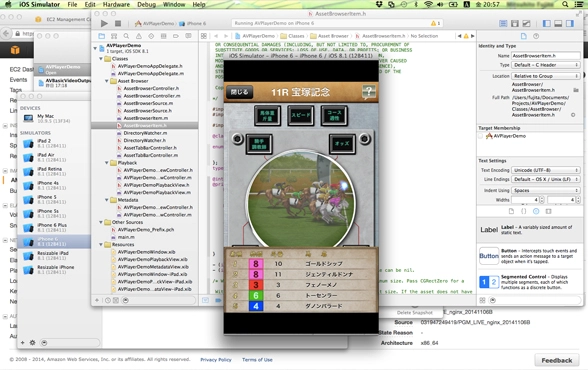
Task: Toggle the left round knob in simulator
Action: point(237,139)
